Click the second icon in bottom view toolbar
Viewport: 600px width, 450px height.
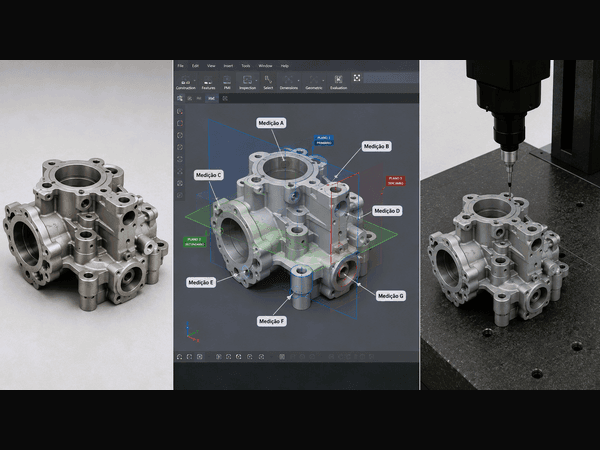click(x=189, y=357)
